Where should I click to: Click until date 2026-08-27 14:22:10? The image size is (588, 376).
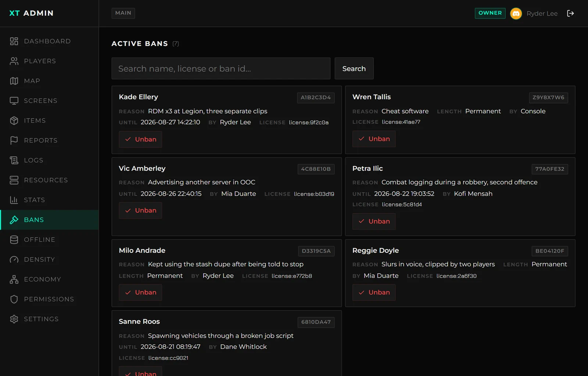click(x=171, y=123)
